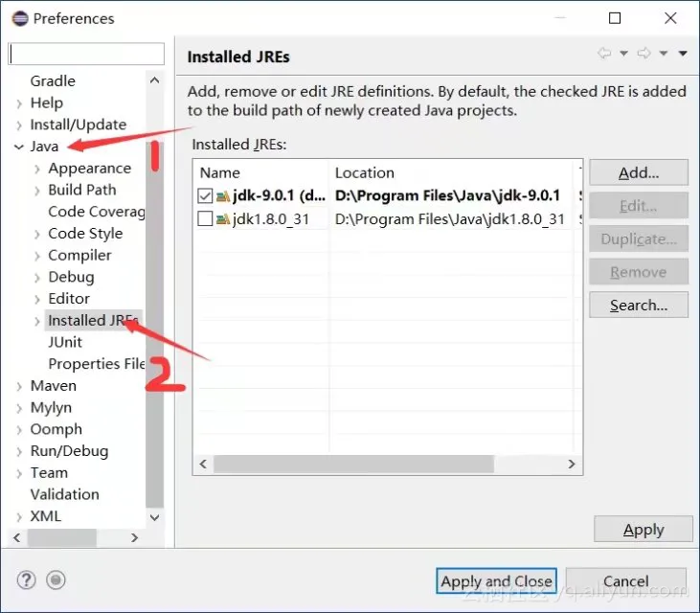Click the Search... button
700x613 pixels.
(x=639, y=305)
